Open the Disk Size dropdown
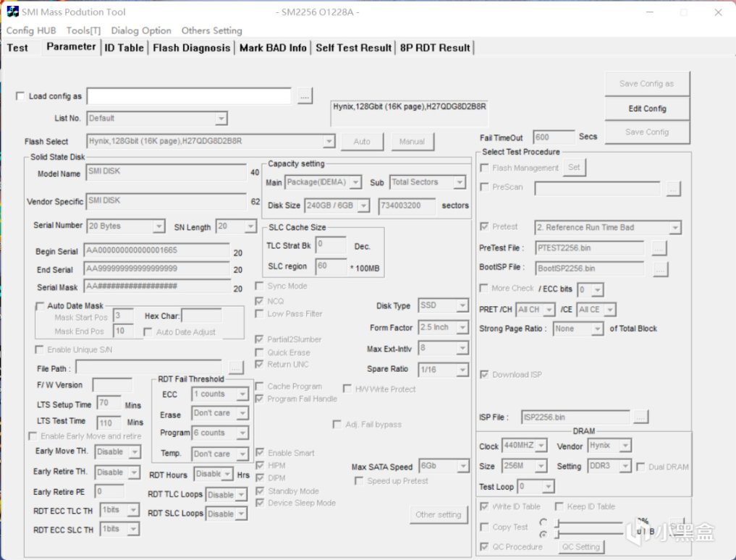This screenshot has height=560, width=736. 364,205
